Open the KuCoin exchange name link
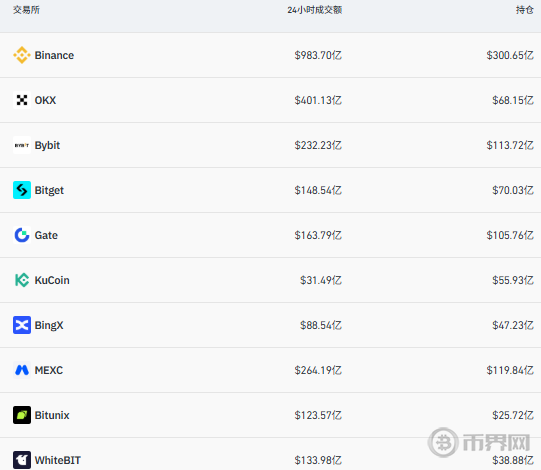Screen dimensions: 541x470 [52, 280]
